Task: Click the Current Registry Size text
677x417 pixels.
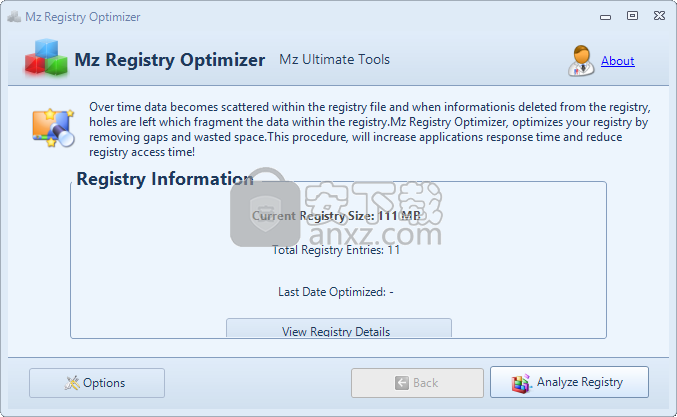Action: click(336, 216)
